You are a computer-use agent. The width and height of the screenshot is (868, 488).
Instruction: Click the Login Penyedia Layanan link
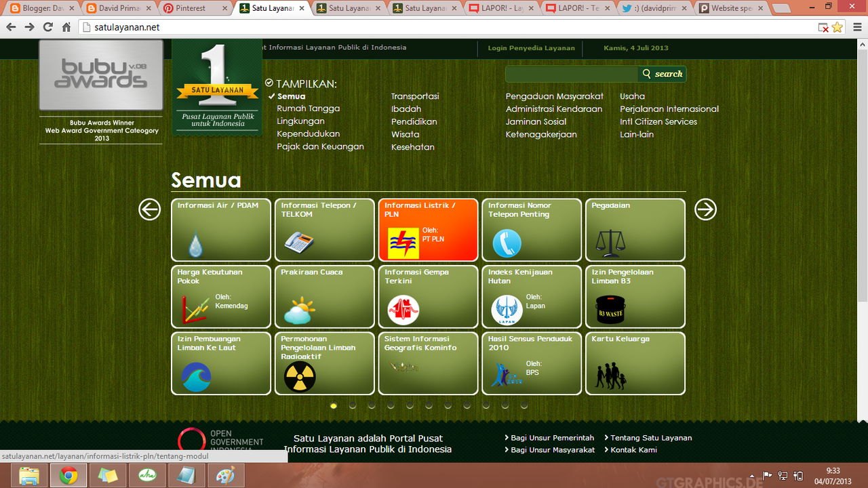point(532,48)
